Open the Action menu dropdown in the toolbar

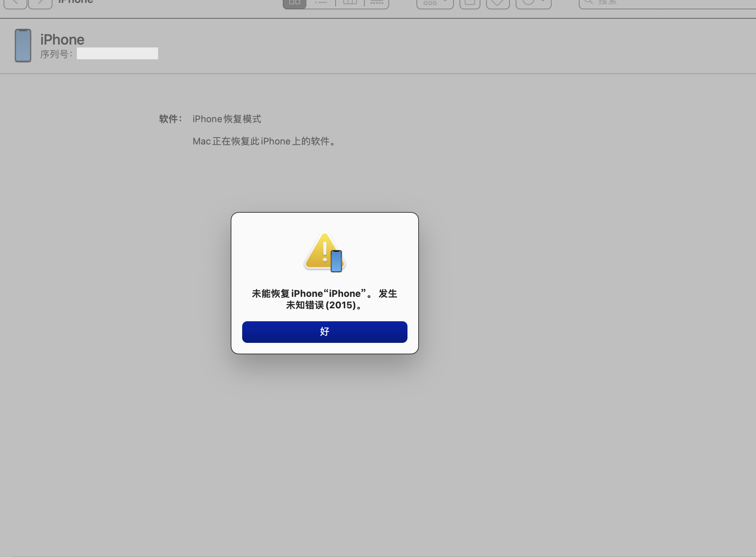point(533,3)
